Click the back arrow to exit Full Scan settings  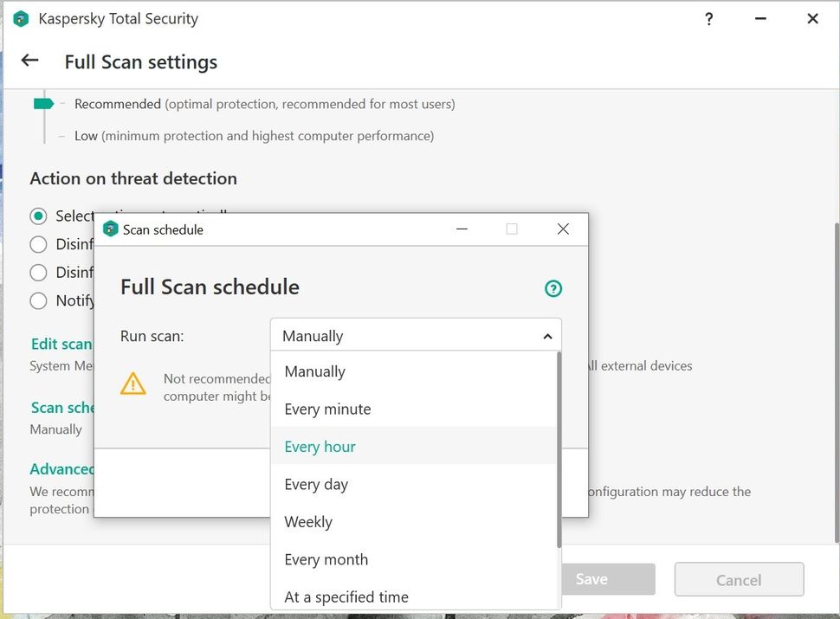29,61
